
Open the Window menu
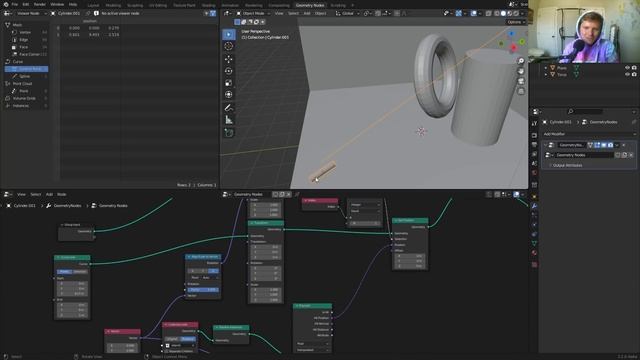coord(57,4)
